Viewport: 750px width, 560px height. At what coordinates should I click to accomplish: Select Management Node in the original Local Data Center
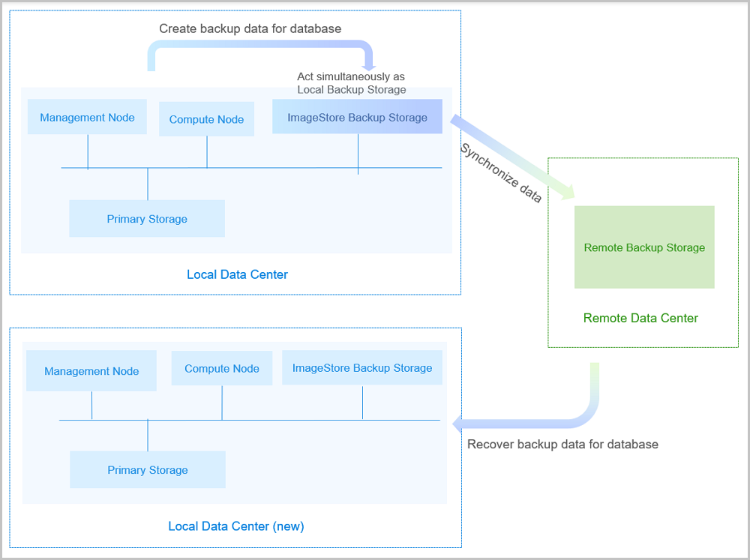point(87,118)
